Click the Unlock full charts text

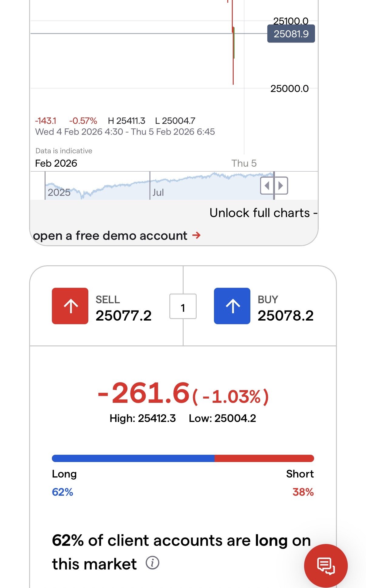[260, 213]
